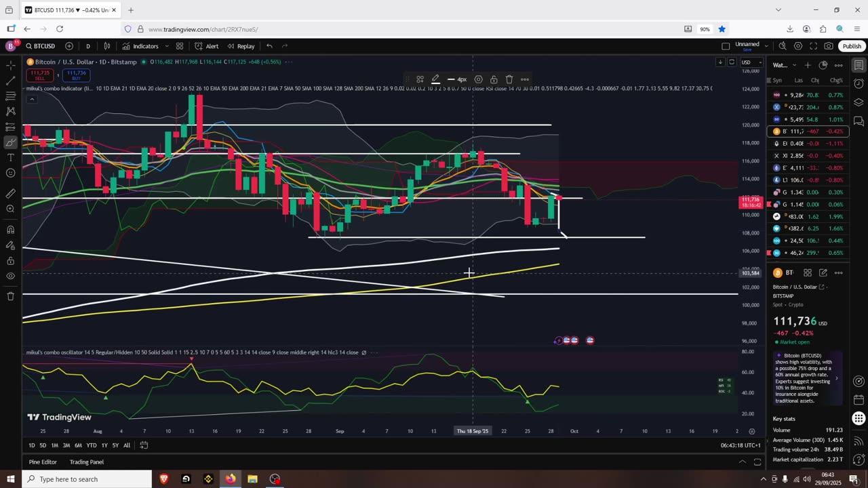Open the BTCUSD symbol search
The image size is (868, 488).
coord(41,46)
